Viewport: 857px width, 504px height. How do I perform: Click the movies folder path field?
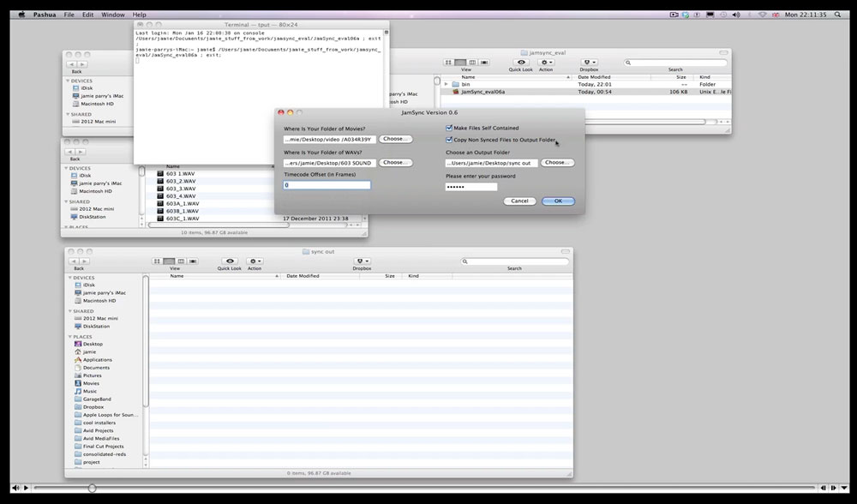click(x=330, y=140)
